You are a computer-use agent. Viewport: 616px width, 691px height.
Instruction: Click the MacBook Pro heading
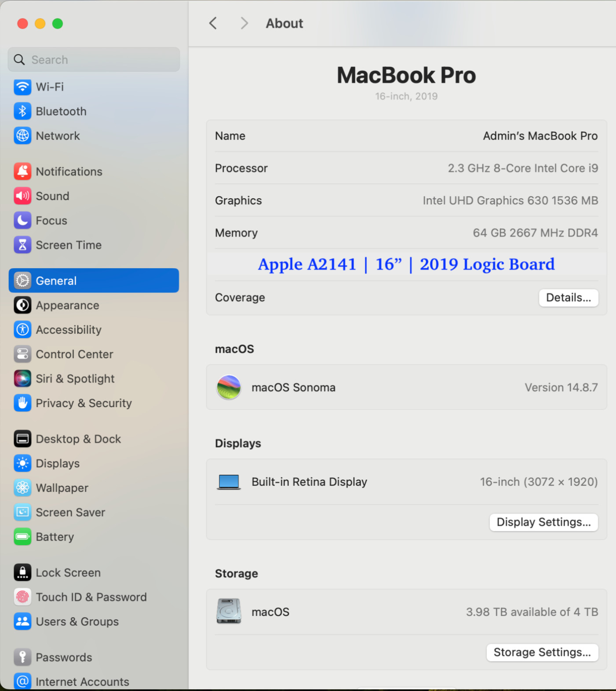tap(406, 75)
